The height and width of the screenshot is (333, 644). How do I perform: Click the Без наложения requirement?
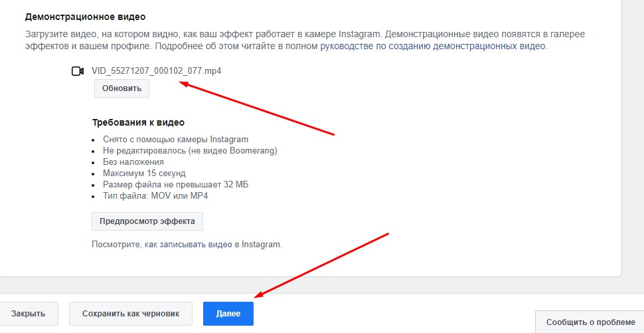click(133, 162)
